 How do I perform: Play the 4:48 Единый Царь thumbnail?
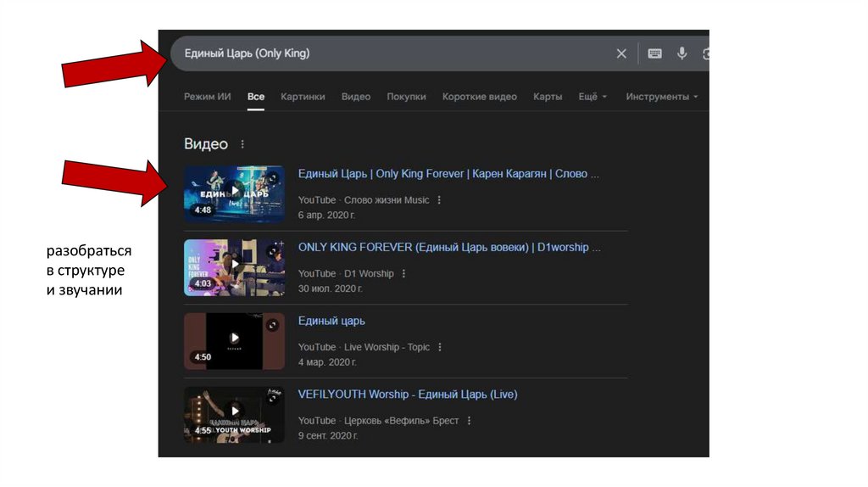[x=234, y=194]
